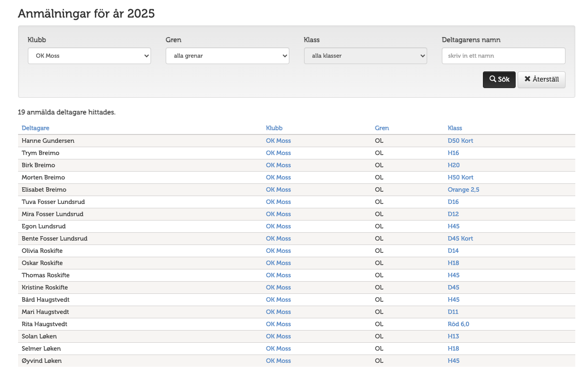Select the H13 class link
Screen dimensions: 588x378
click(453, 336)
